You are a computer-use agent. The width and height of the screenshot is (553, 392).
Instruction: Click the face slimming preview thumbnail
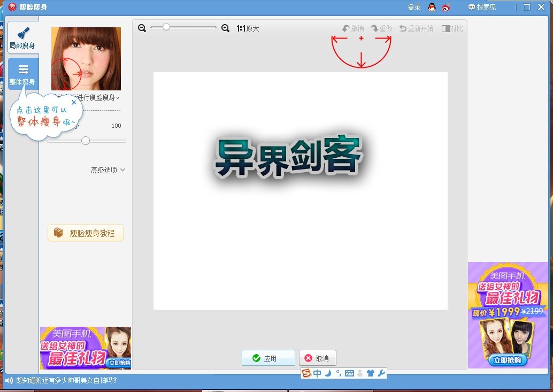pos(86,59)
